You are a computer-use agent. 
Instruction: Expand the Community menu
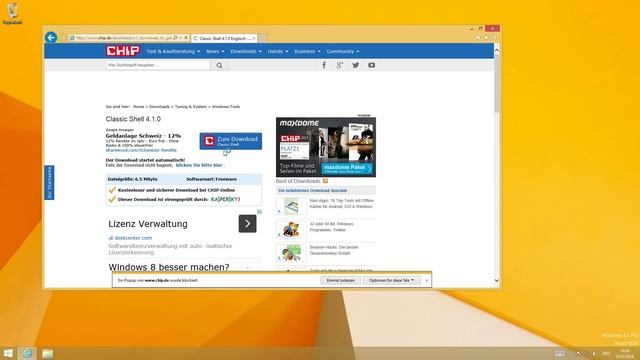coord(343,51)
